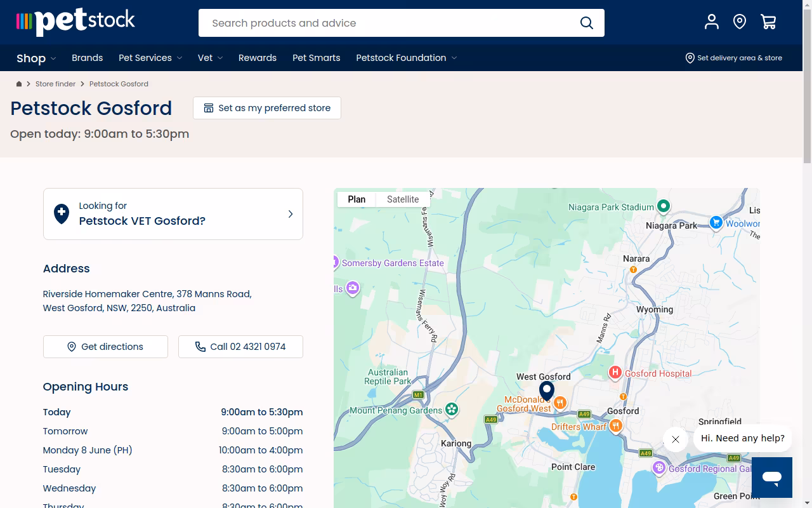Image resolution: width=812 pixels, height=508 pixels.
Task: Click the store locator pin icon in header
Action: [740, 22]
